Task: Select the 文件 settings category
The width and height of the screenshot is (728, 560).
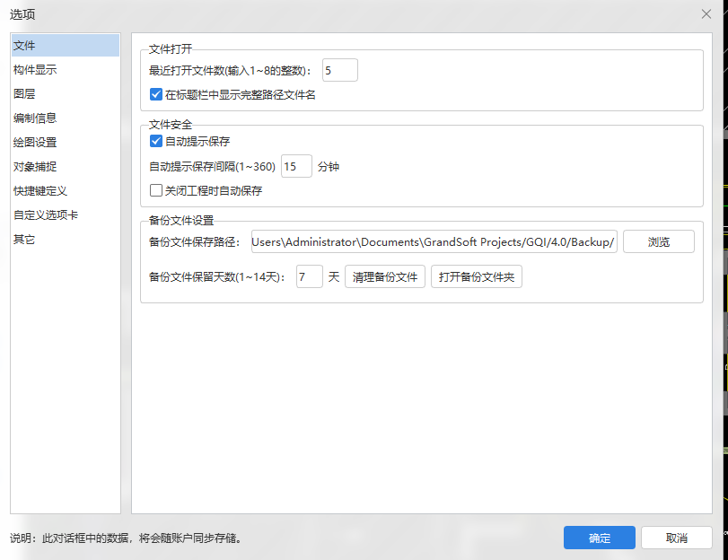Action: [x=25, y=45]
